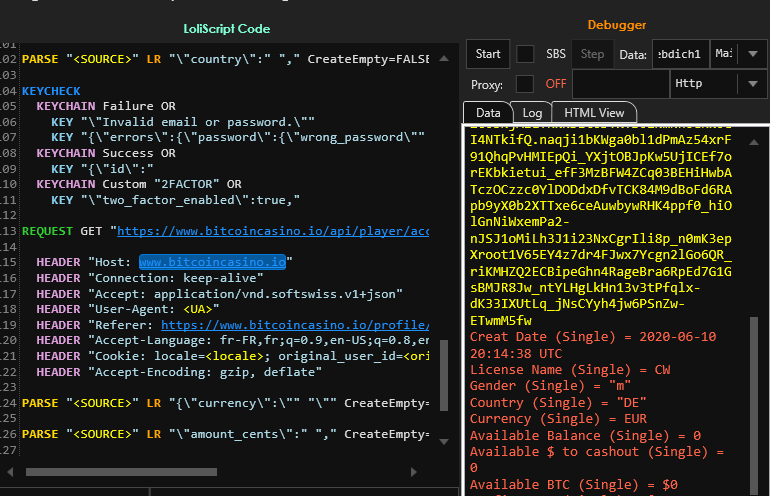
Task: Click the debugger output scroll up arrow
Action: pos(754,142)
